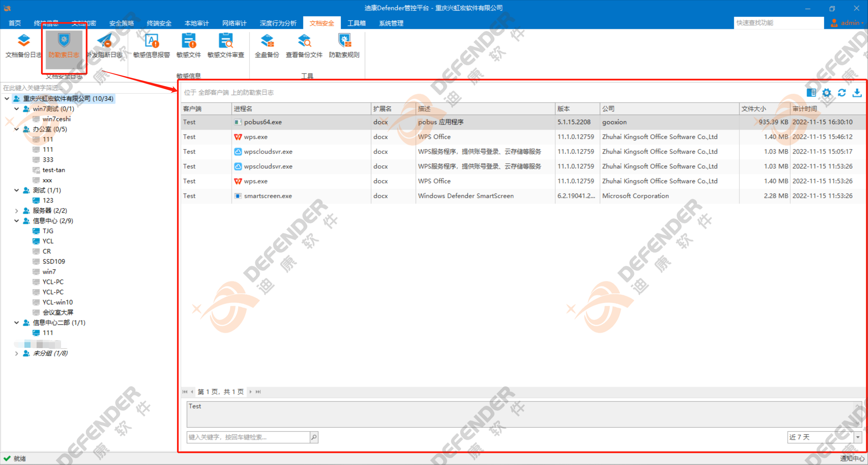
Task: Open the 工具箱 tab
Action: (356, 23)
